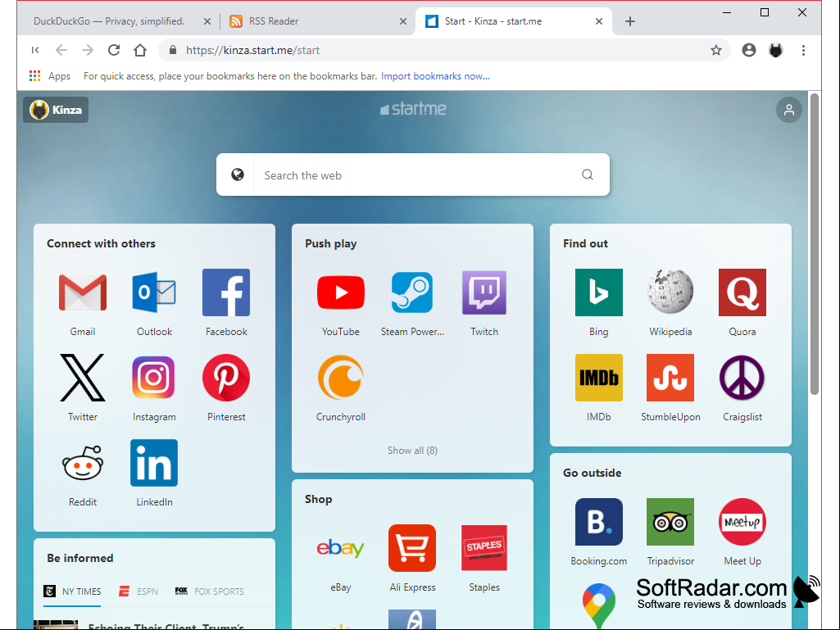The image size is (840, 630).
Task: Open the browser three-dot menu
Action: (x=803, y=50)
